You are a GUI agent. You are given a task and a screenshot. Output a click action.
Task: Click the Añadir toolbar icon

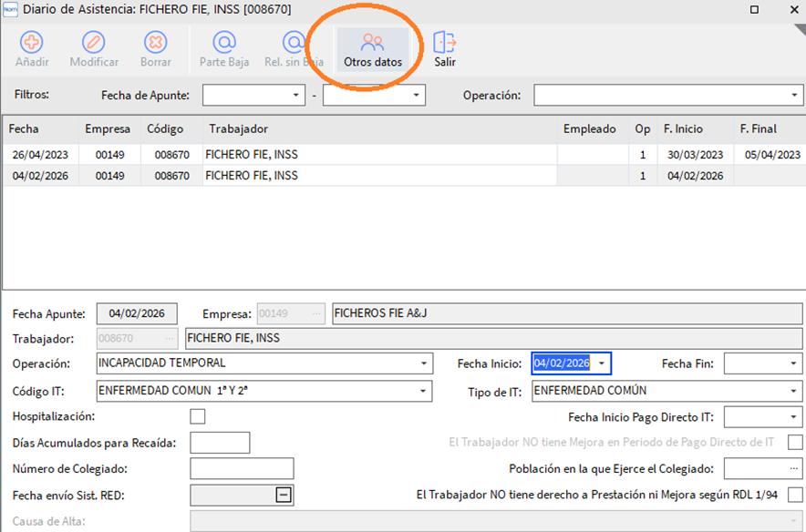coord(32,43)
